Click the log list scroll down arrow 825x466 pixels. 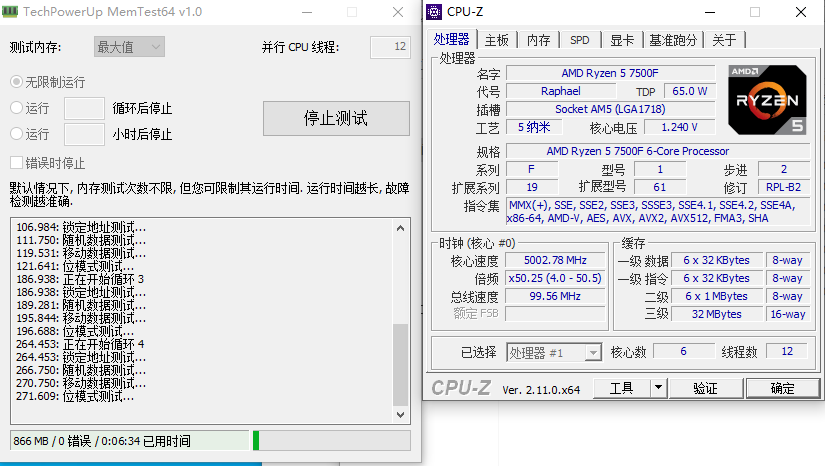[400, 414]
